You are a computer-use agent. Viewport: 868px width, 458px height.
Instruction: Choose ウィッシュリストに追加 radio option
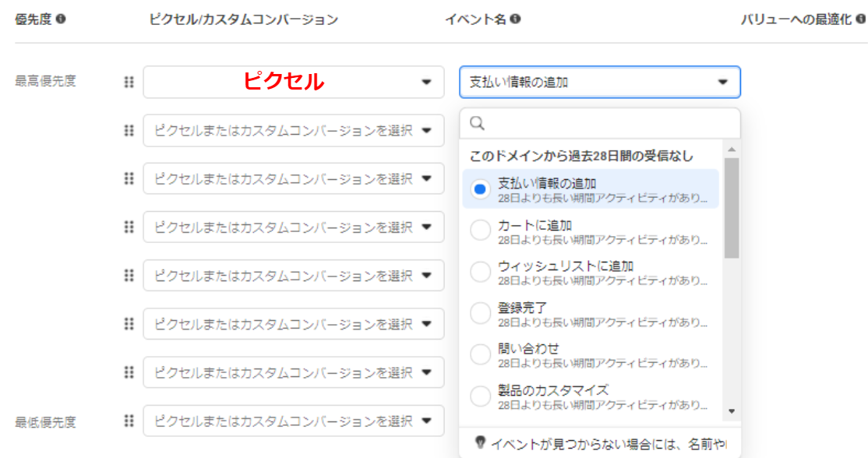pyautogui.click(x=480, y=272)
